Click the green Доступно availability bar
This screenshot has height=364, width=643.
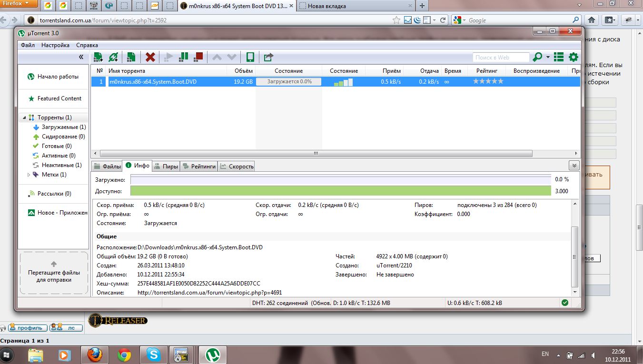(340, 191)
